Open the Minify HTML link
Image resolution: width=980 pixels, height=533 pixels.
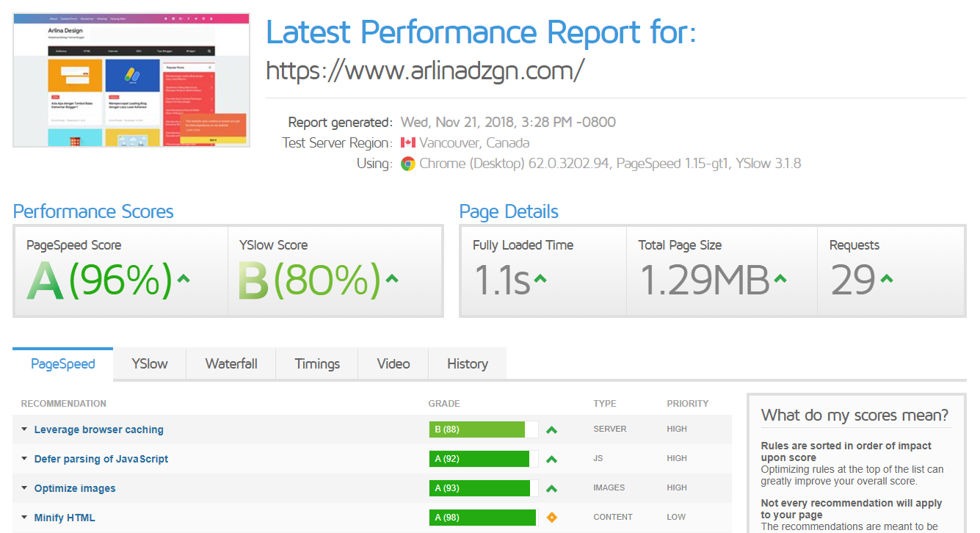pyautogui.click(x=65, y=518)
